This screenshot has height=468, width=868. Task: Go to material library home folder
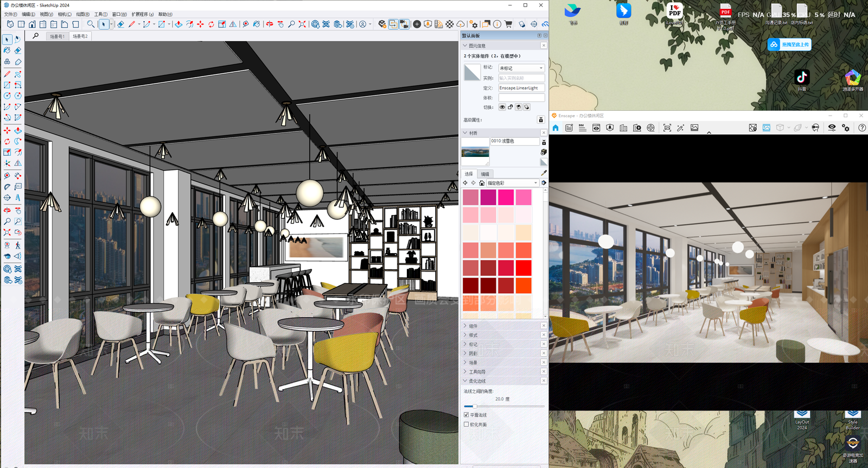(x=482, y=183)
